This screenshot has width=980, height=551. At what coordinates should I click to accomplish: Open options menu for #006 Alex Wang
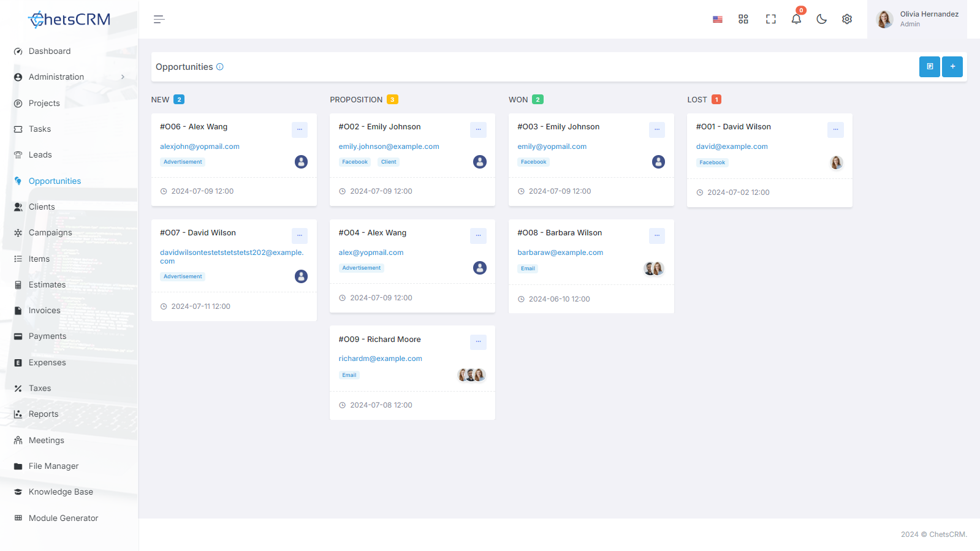coord(300,129)
